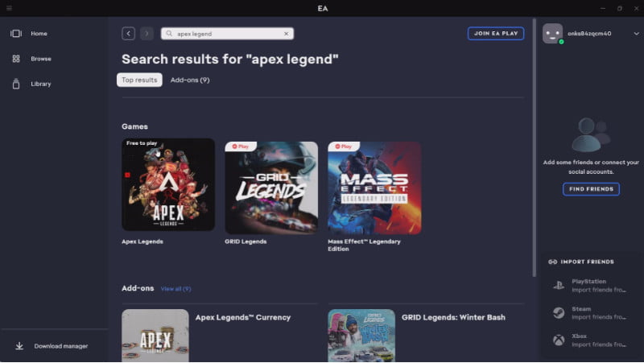Go forward with the right arrow

tap(147, 33)
